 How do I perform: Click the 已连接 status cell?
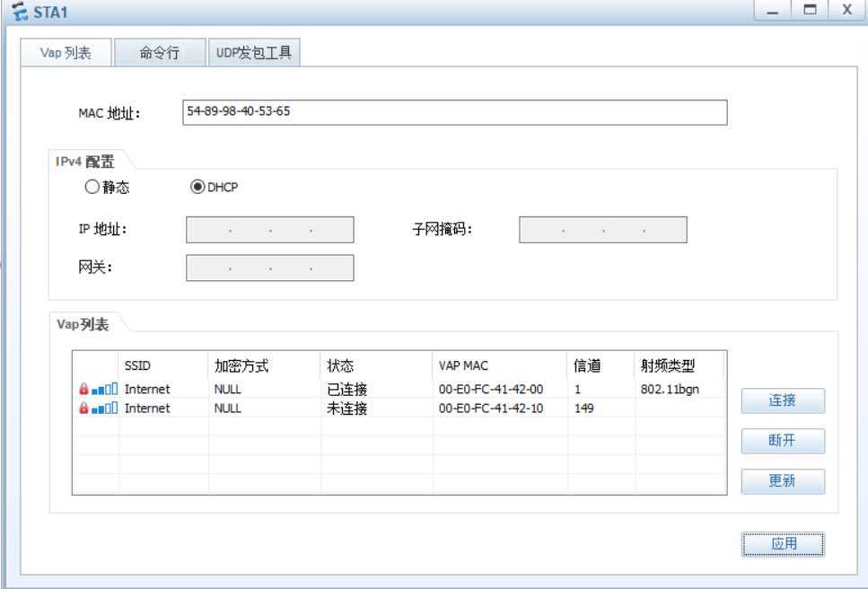(x=347, y=389)
